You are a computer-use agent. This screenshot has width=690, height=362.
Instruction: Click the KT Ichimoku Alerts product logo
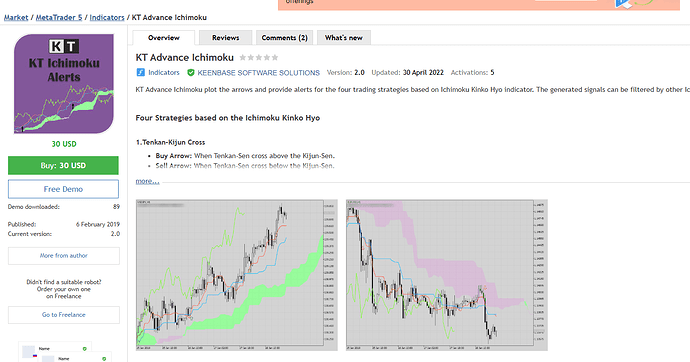pyautogui.click(x=64, y=84)
